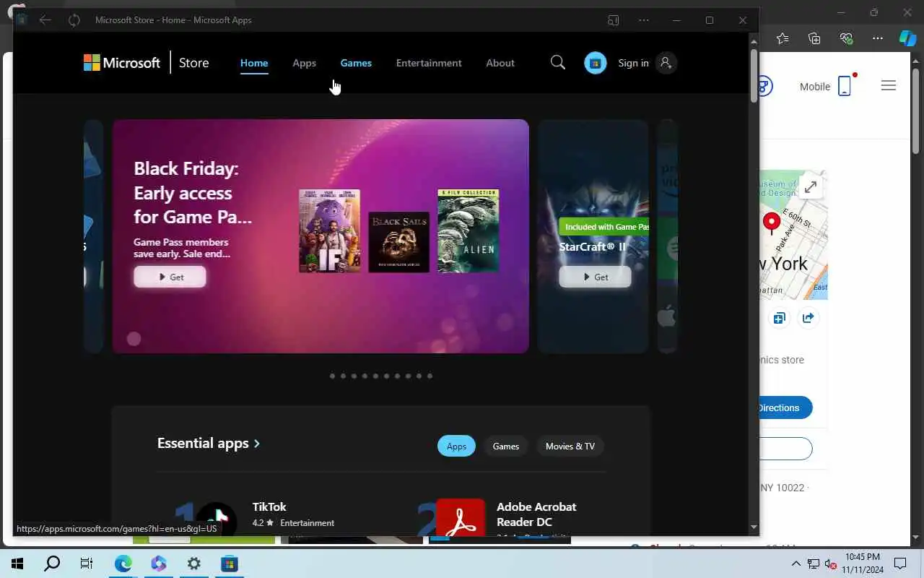This screenshot has height=578, width=924.
Task: Click the clock showing 10:45 PM
Action: 863,557
